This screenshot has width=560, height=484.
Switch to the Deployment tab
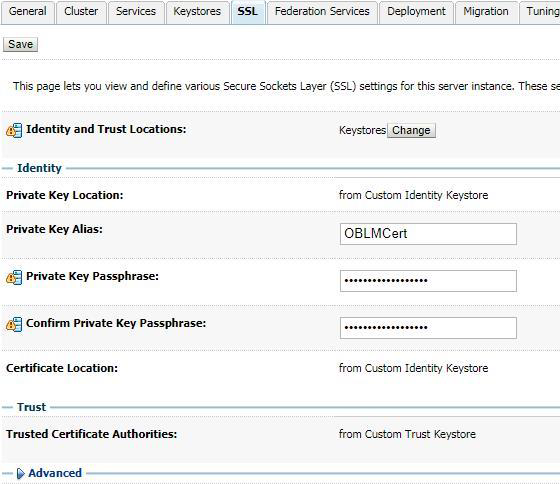(416, 12)
